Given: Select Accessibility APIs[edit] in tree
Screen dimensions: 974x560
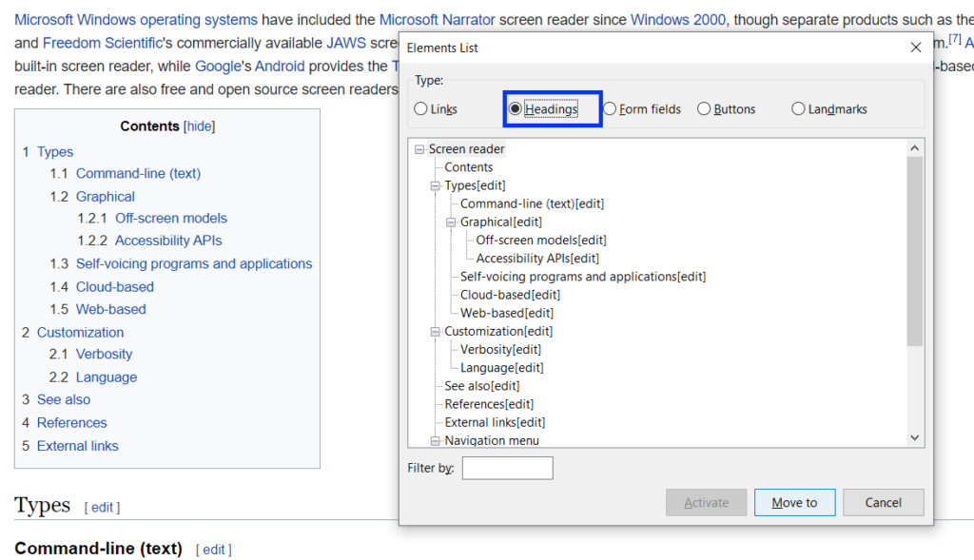Looking at the screenshot, I should 537,259.
